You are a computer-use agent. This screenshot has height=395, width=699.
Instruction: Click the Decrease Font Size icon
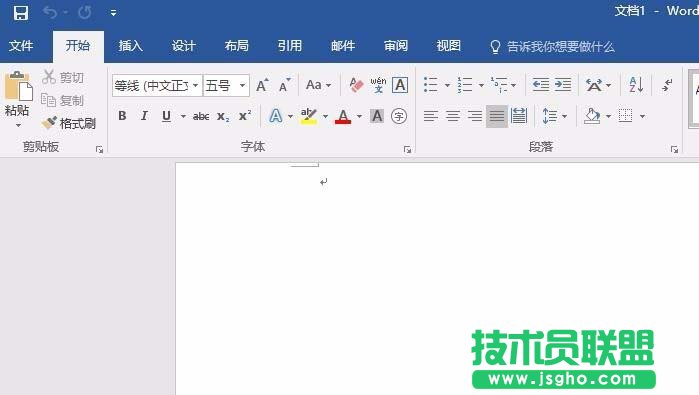(x=285, y=85)
